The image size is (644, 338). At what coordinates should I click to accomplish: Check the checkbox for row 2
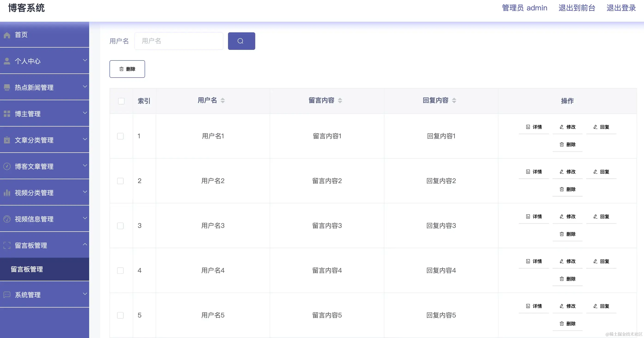(121, 181)
